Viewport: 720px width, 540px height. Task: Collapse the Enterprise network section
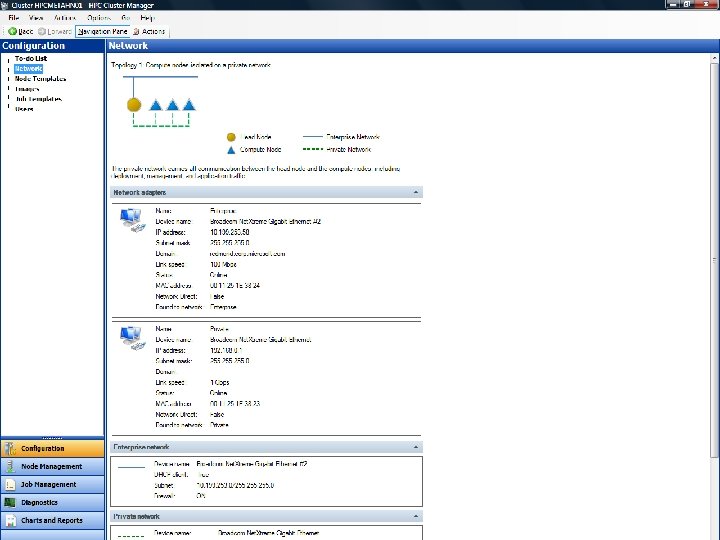pyautogui.click(x=416, y=447)
